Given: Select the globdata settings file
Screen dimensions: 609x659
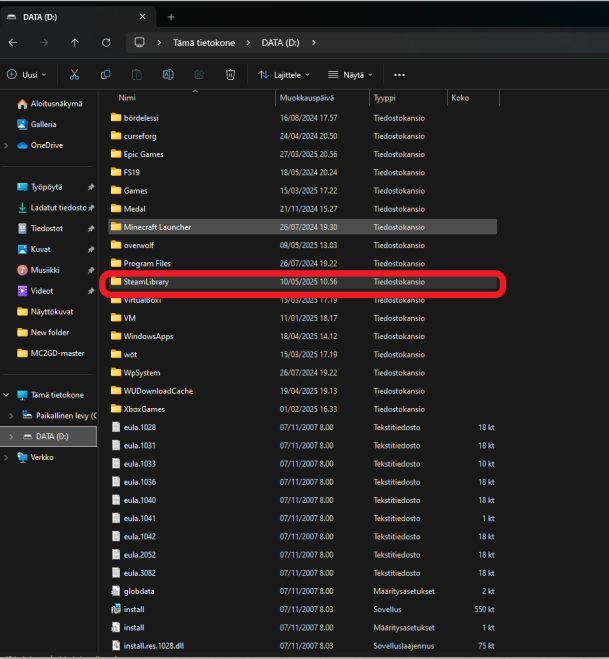Looking at the screenshot, I should tap(303, 591).
